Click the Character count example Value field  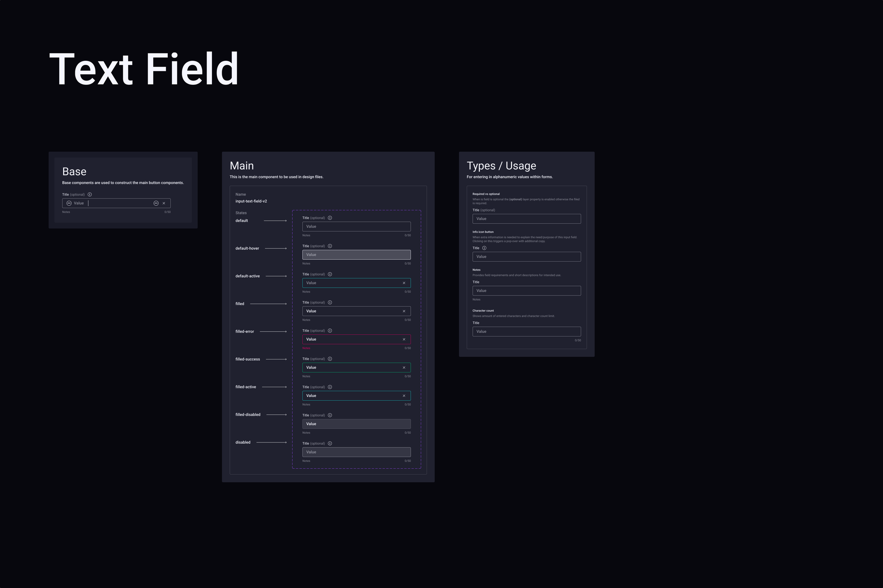coord(526,331)
